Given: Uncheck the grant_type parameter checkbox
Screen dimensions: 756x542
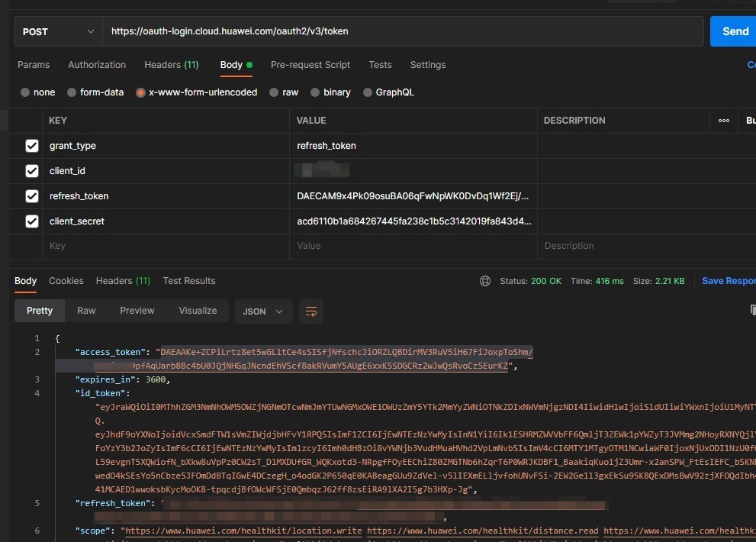Looking at the screenshot, I should [x=32, y=146].
